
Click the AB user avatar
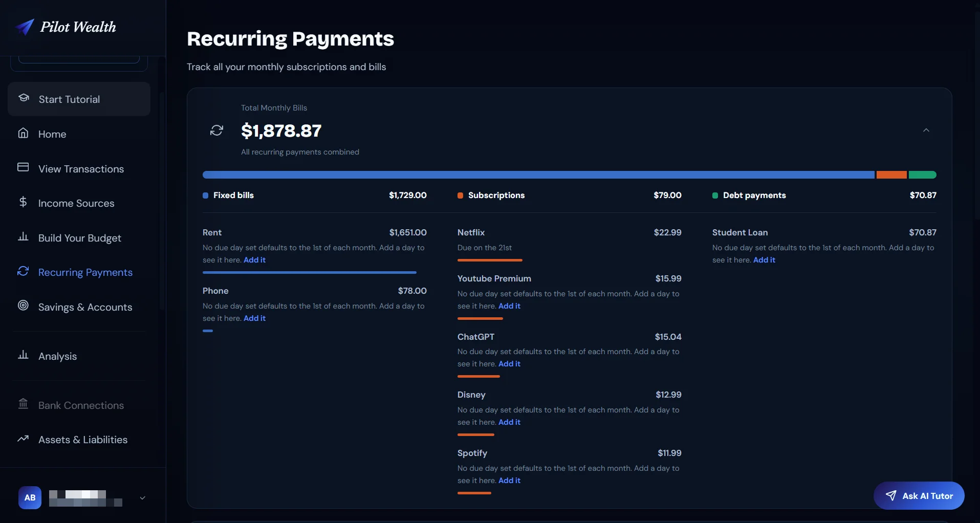click(30, 497)
